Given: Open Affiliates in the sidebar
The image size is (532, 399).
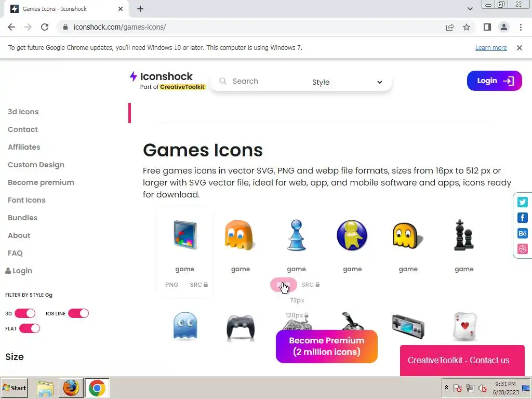Looking at the screenshot, I should point(24,147).
